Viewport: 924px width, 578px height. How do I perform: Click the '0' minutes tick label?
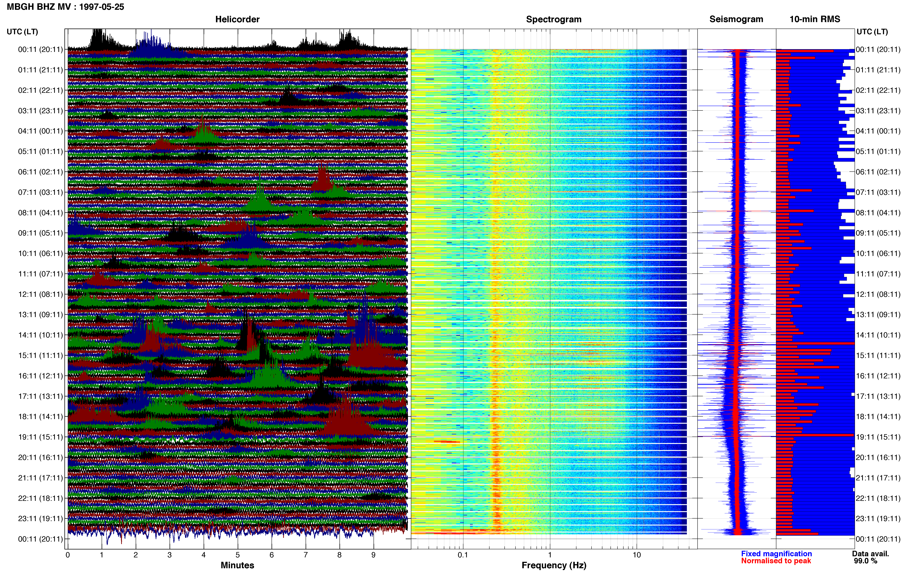68,555
